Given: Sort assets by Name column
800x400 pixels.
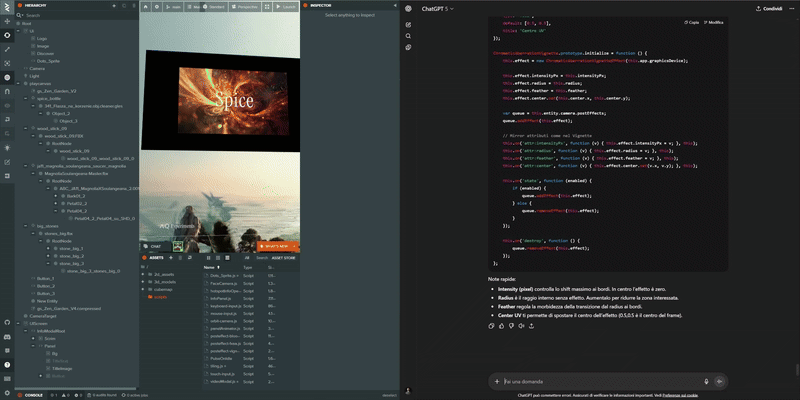Looking at the screenshot, I should point(212,267).
